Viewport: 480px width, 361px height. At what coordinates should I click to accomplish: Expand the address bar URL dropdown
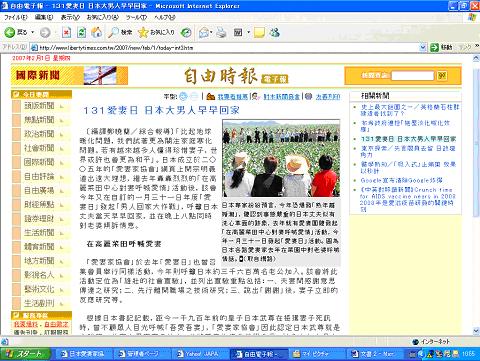click(423, 47)
